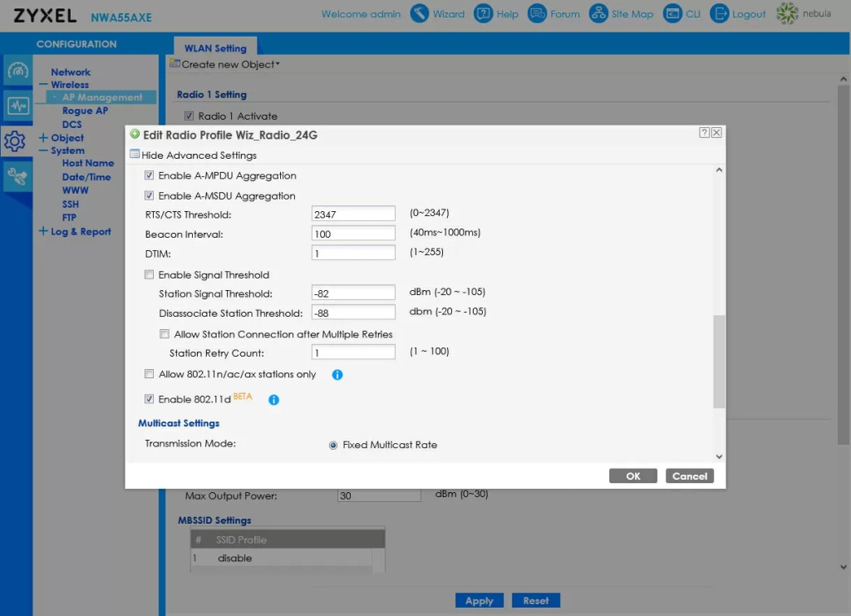Screen dimensions: 851x616
Task: Switch to WLAN Setting tab
Action: click(x=215, y=48)
